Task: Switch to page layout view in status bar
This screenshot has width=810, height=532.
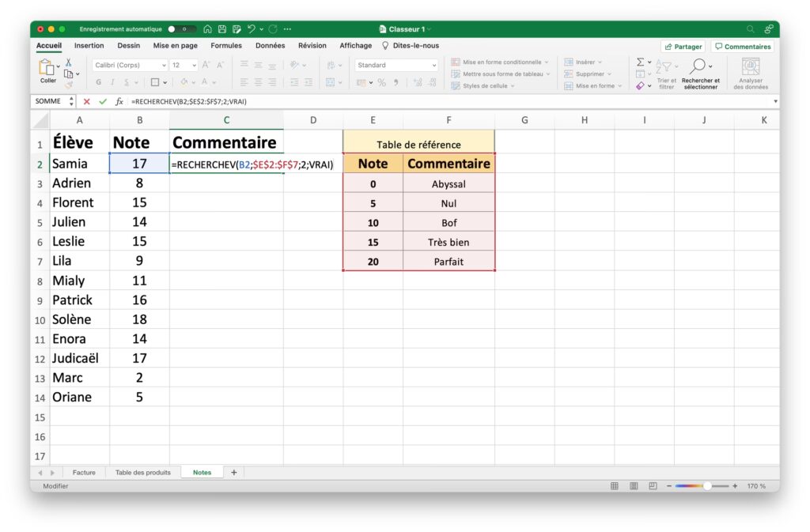Action: 634,486
